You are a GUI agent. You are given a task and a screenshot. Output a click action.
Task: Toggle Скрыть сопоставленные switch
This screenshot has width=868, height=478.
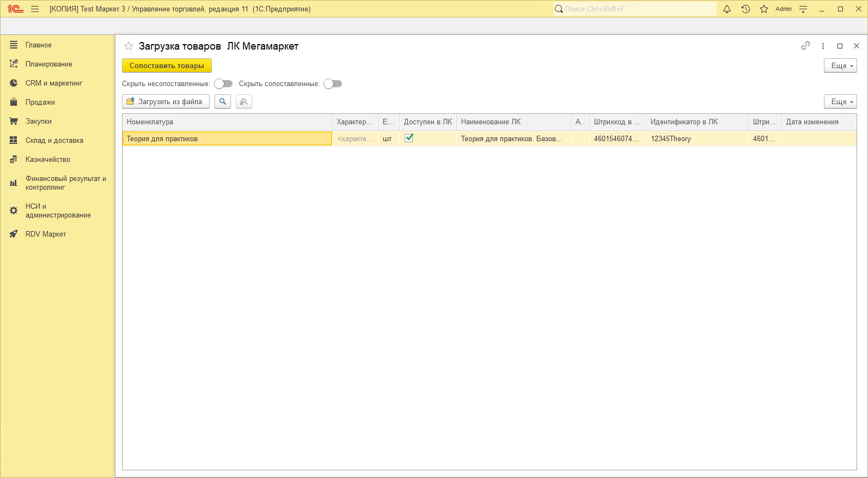point(333,83)
